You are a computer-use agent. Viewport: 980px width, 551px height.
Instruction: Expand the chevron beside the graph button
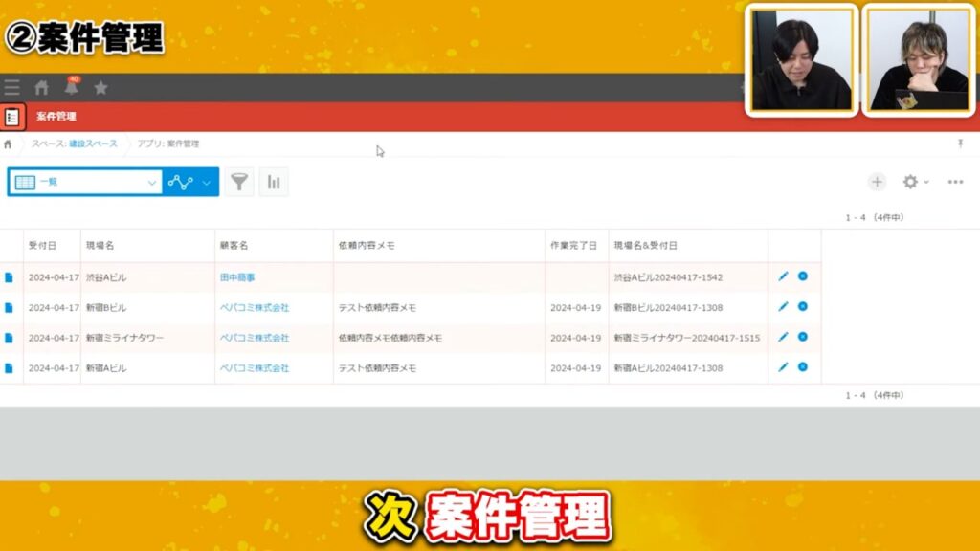click(x=205, y=182)
